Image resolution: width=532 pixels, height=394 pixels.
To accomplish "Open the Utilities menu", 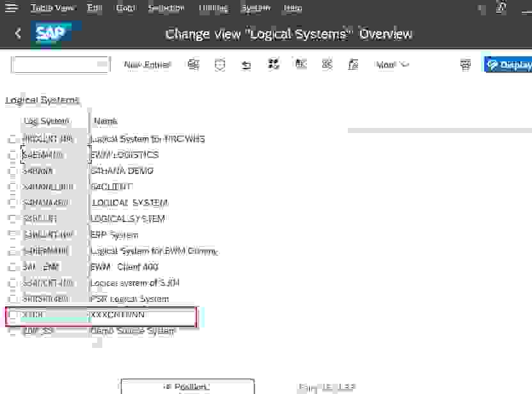I will click(212, 7).
